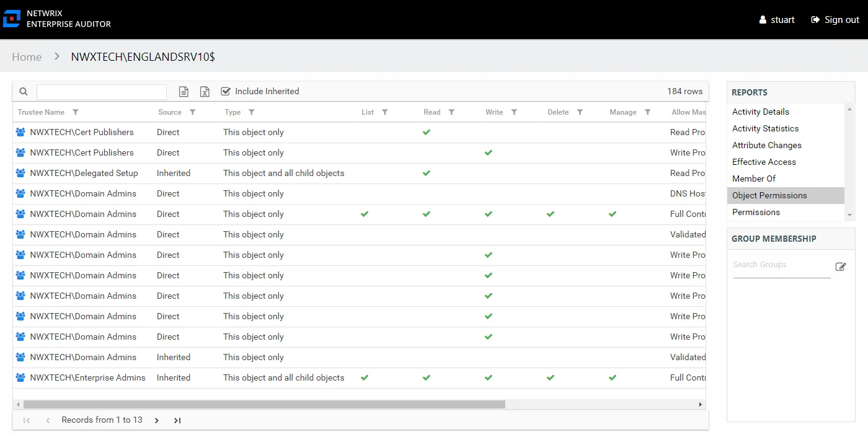Click the Type column header
This screenshot has height=437, width=868.
click(x=232, y=112)
